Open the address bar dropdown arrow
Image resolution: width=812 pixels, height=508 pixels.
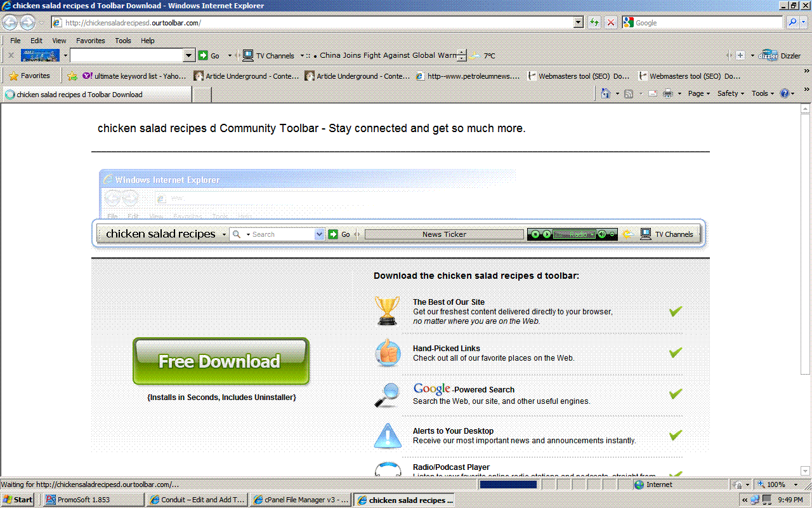pyautogui.click(x=578, y=23)
